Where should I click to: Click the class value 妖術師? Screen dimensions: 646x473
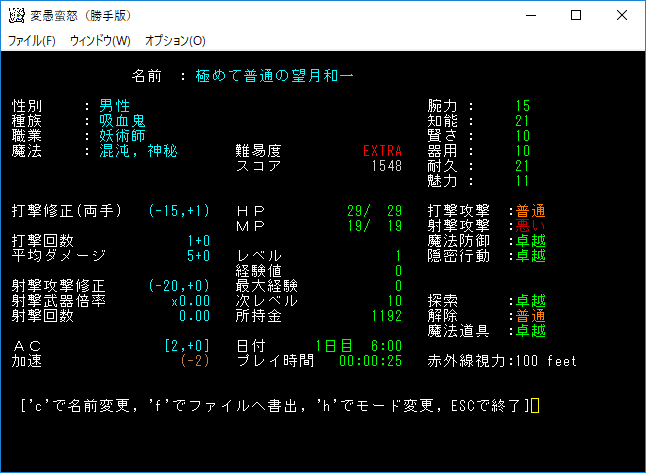point(122,136)
